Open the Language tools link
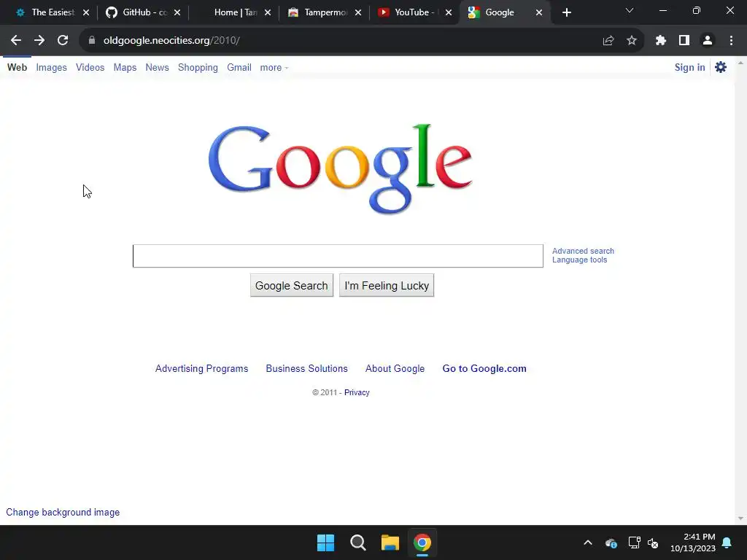Screen dimensions: 747x560 point(579,260)
